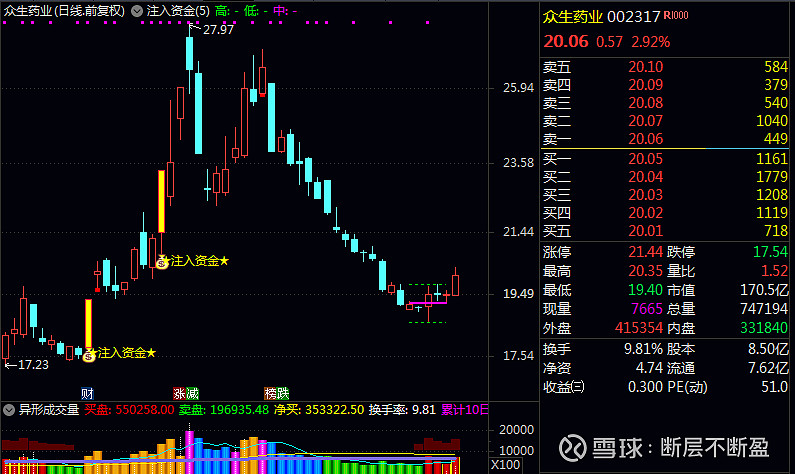Click the 买盘 value 550258.00

[x=144, y=410]
